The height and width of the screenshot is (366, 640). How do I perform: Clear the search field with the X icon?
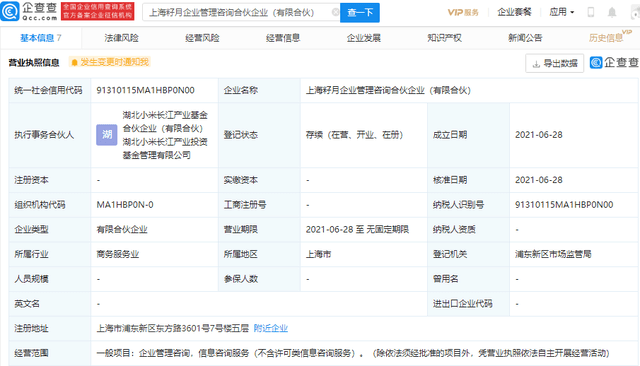point(335,12)
